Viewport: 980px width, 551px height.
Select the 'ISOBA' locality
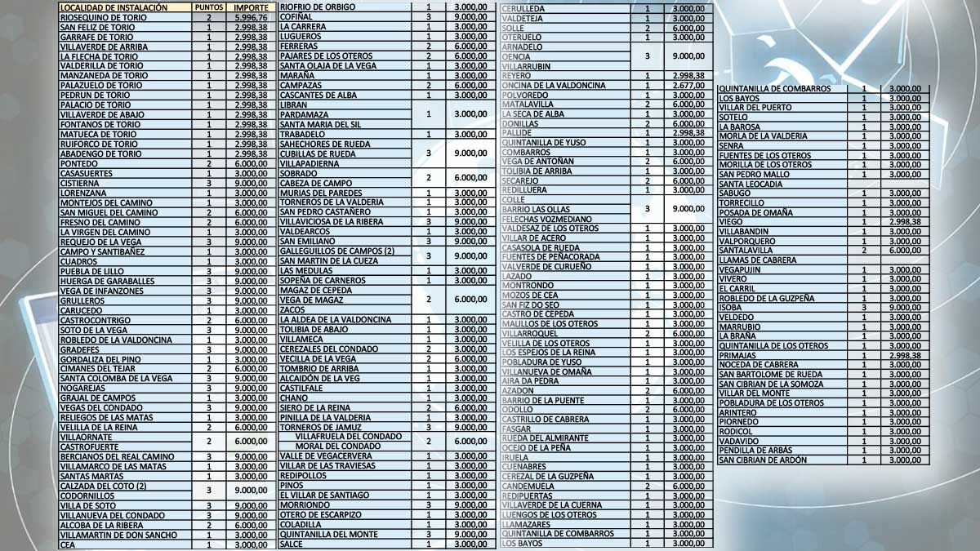click(732, 308)
